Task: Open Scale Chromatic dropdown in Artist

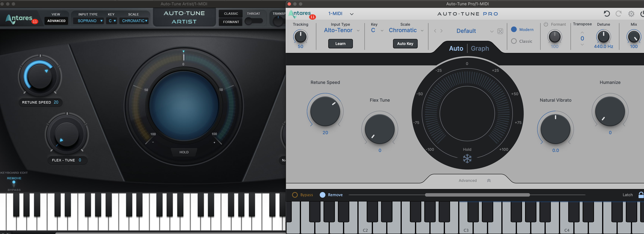Action: tap(134, 21)
